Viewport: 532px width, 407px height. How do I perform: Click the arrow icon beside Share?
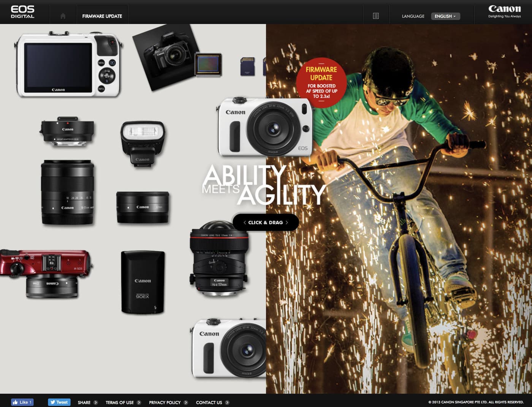pos(96,402)
